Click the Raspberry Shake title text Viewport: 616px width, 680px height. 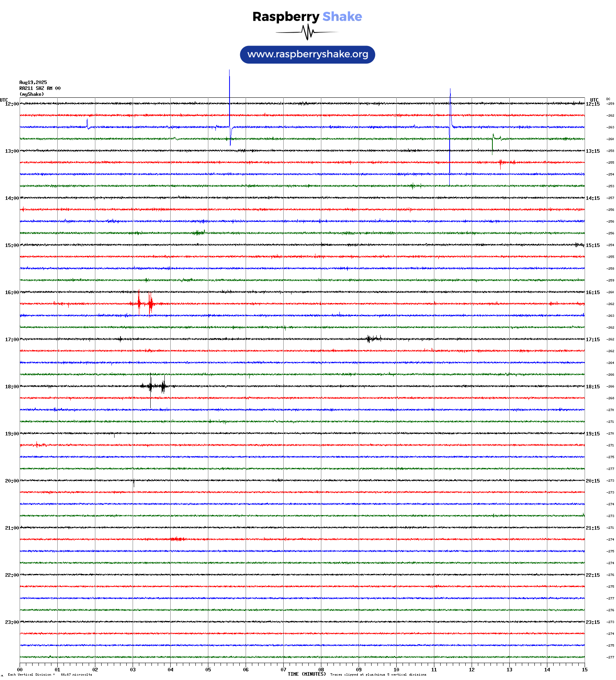307,16
